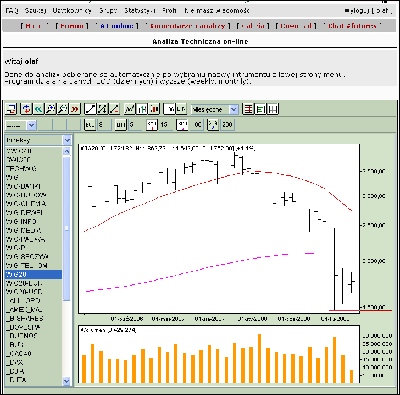Select WIG20 in the instrument list

pos(33,274)
